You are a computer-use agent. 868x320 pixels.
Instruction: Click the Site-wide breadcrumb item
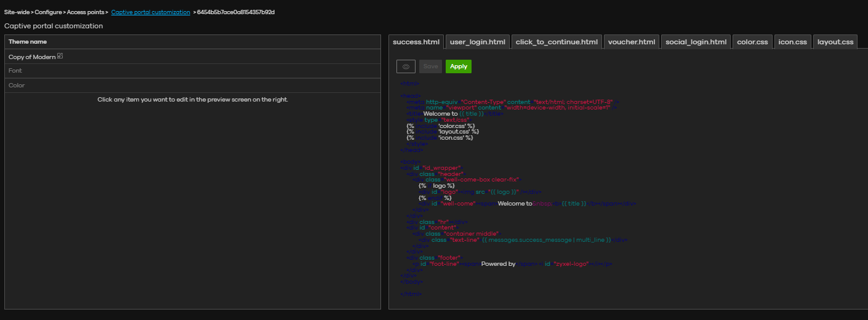[x=17, y=12]
